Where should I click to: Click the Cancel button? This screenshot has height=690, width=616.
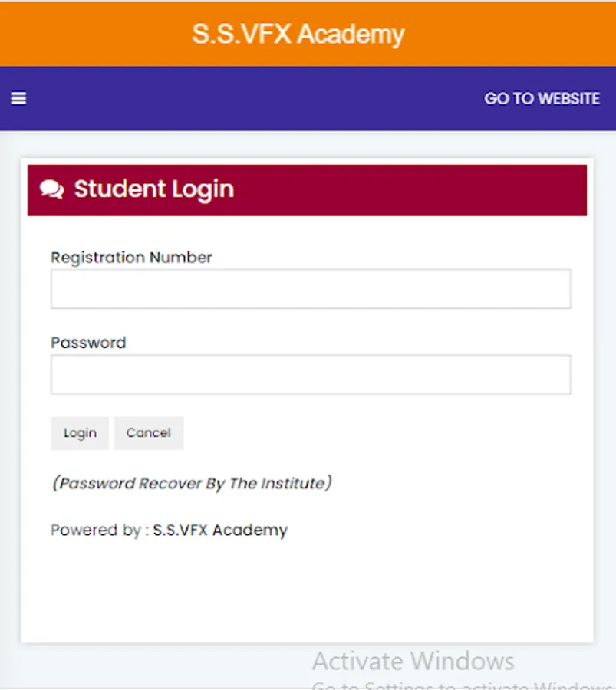149,433
